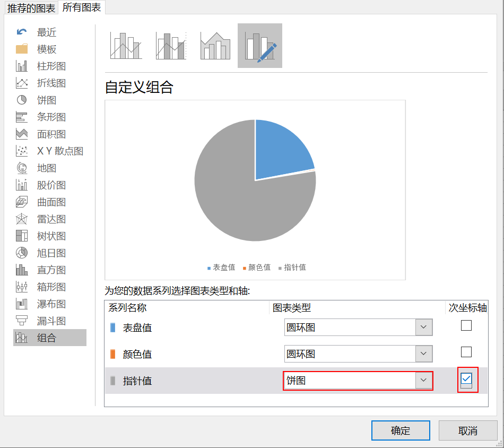
Task: Click the gray 指针值 series swatch in table
Action: click(113, 381)
